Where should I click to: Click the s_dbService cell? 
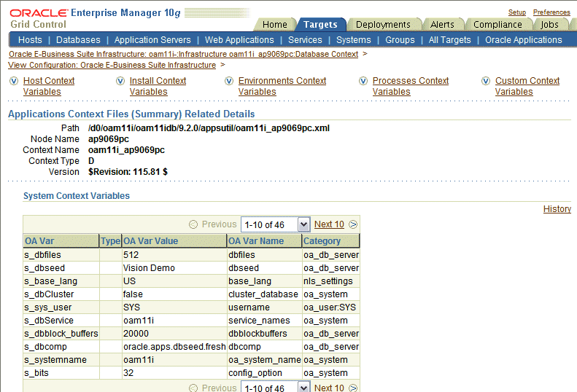(61, 321)
